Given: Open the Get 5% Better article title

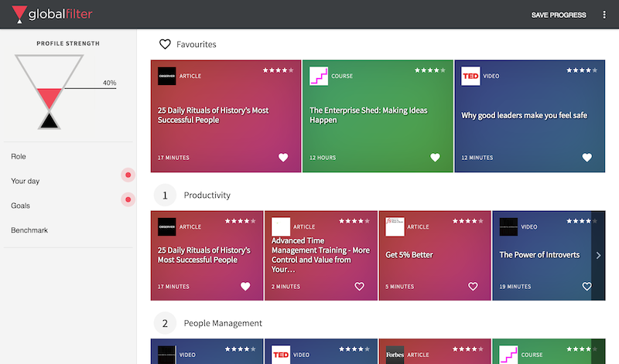Looking at the screenshot, I should pos(409,255).
